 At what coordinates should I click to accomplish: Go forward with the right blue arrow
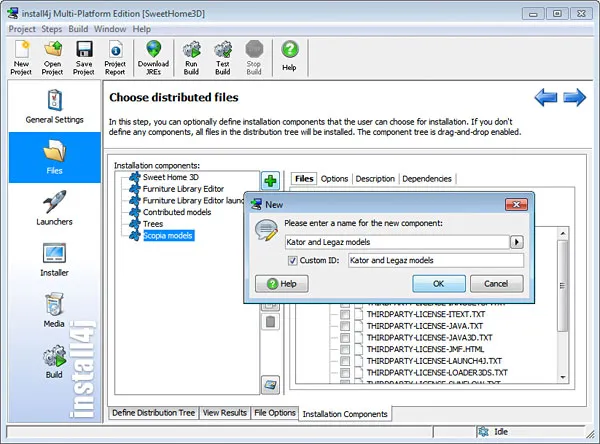tap(575, 97)
